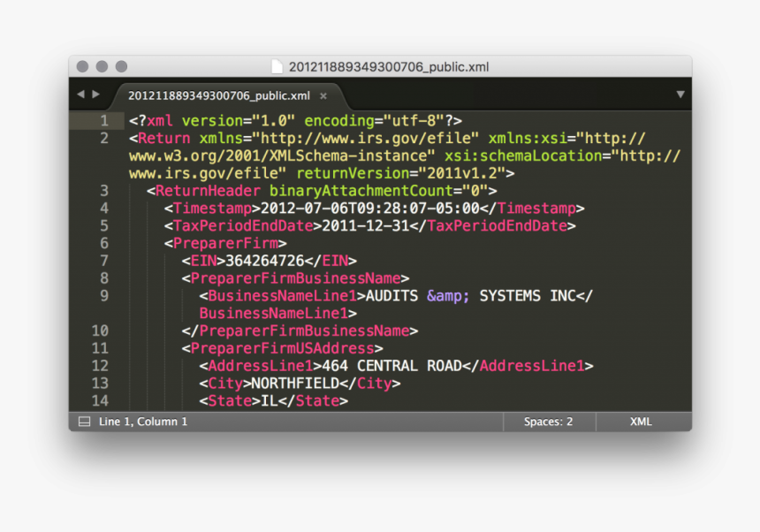Close the window with the first traffic light
This screenshot has height=532, width=760.
[x=82, y=66]
